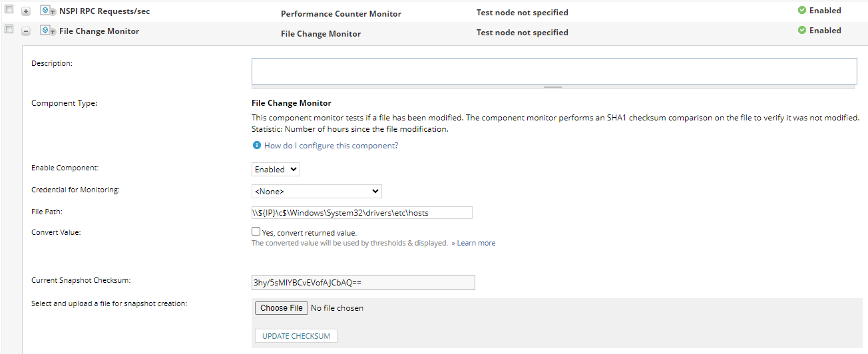
Task: Open the Enable Component dropdown
Action: [x=276, y=170]
